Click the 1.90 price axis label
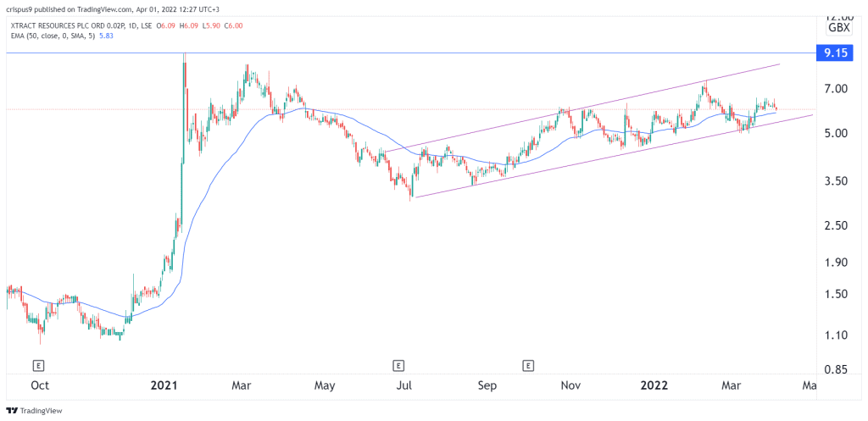Viewport: 868px width, 421px height. coord(834,263)
